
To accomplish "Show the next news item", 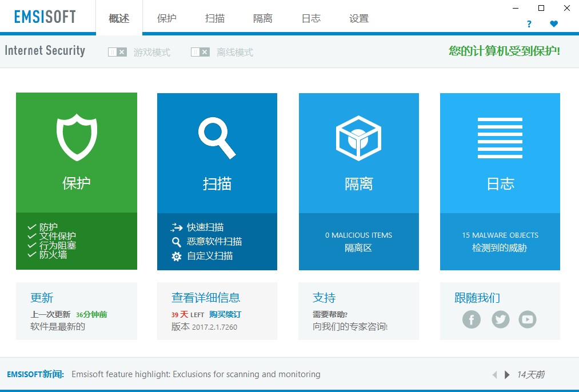I will (507, 375).
